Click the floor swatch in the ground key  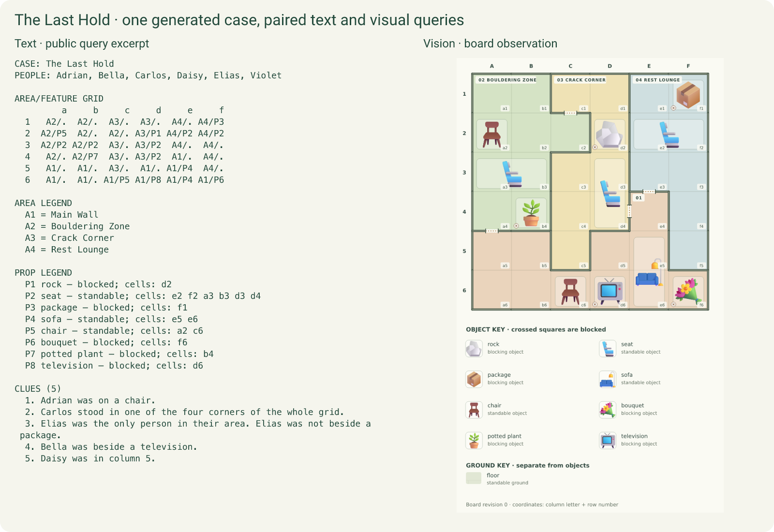(474, 478)
